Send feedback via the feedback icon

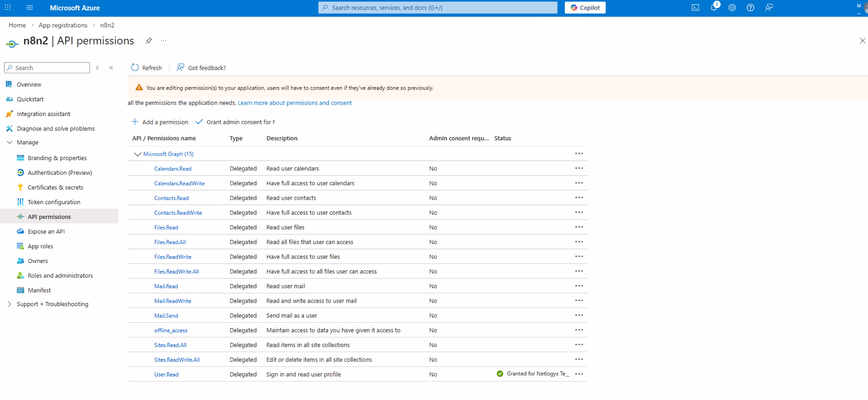coord(769,8)
